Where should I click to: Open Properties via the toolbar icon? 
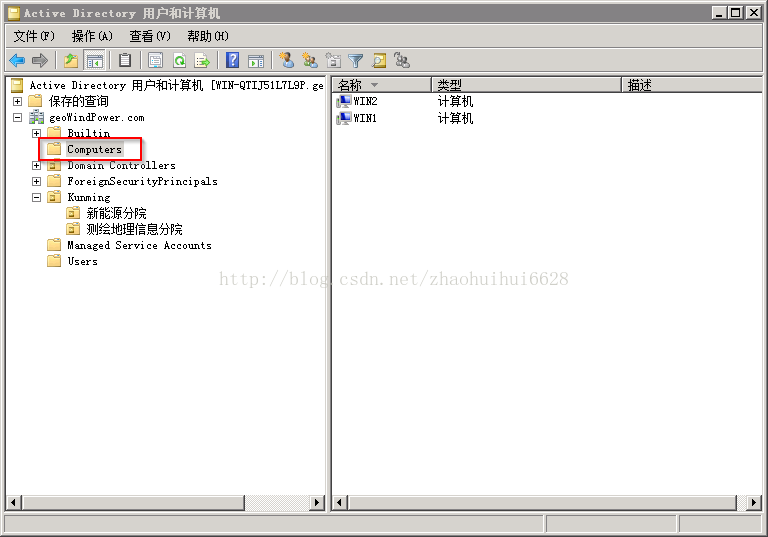(155, 61)
